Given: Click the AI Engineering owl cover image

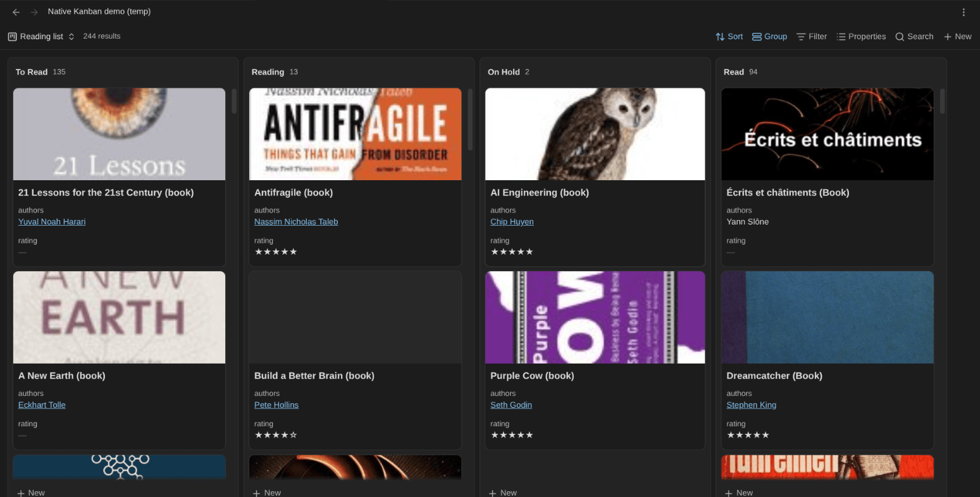Looking at the screenshot, I should [595, 134].
